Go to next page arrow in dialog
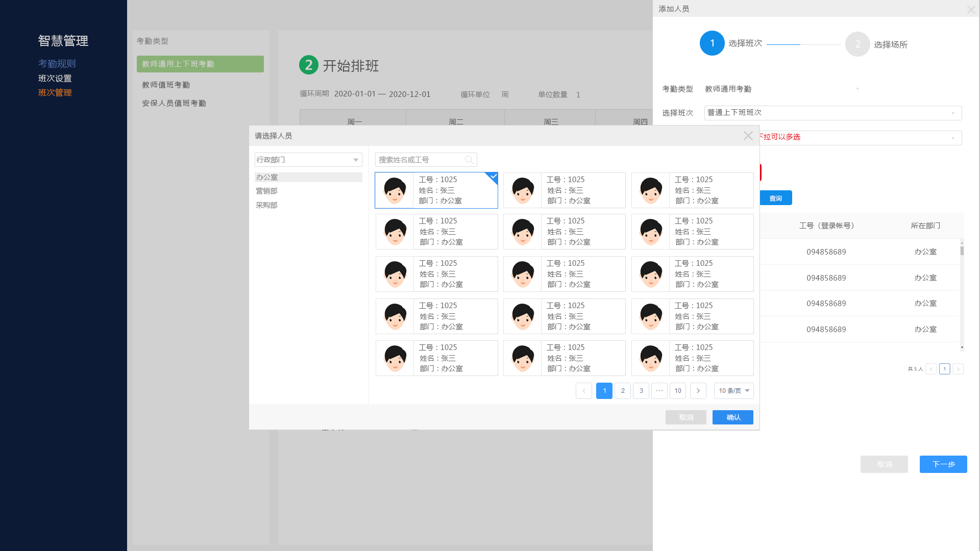The image size is (980, 551). pos(698,391)
